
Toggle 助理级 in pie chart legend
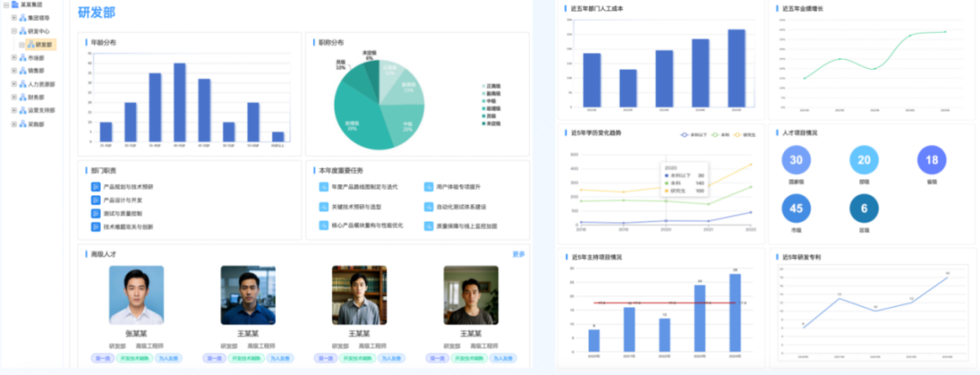[x=491, y=109]
